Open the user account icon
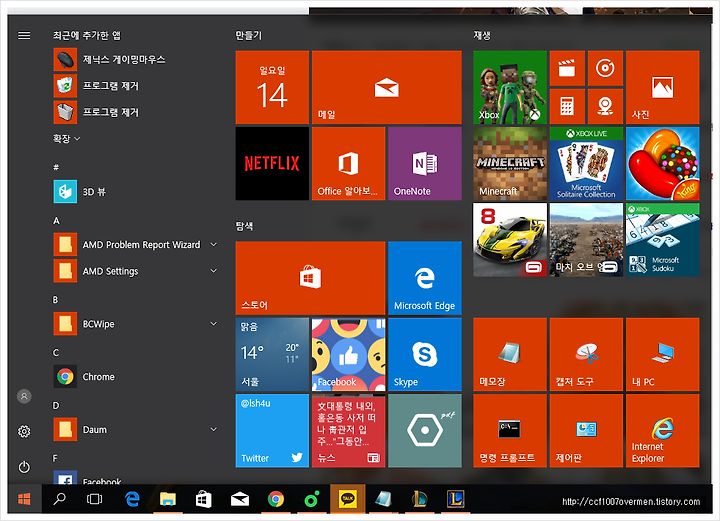The height and width of the screenshot is (521, 720). [24, 396]
